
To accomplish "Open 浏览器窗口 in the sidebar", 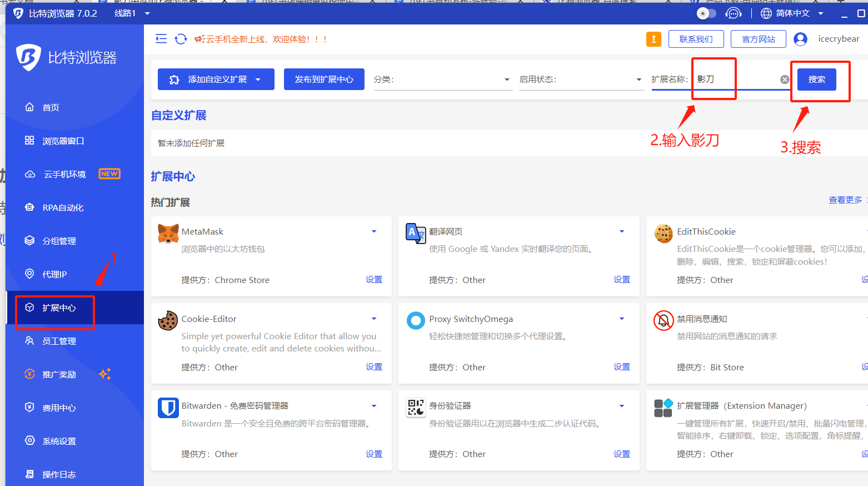I will coord(63,141).
